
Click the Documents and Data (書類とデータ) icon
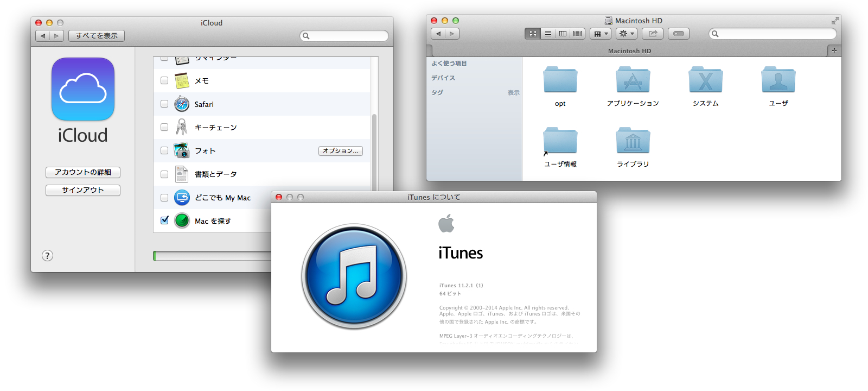(x=182, y=174)
